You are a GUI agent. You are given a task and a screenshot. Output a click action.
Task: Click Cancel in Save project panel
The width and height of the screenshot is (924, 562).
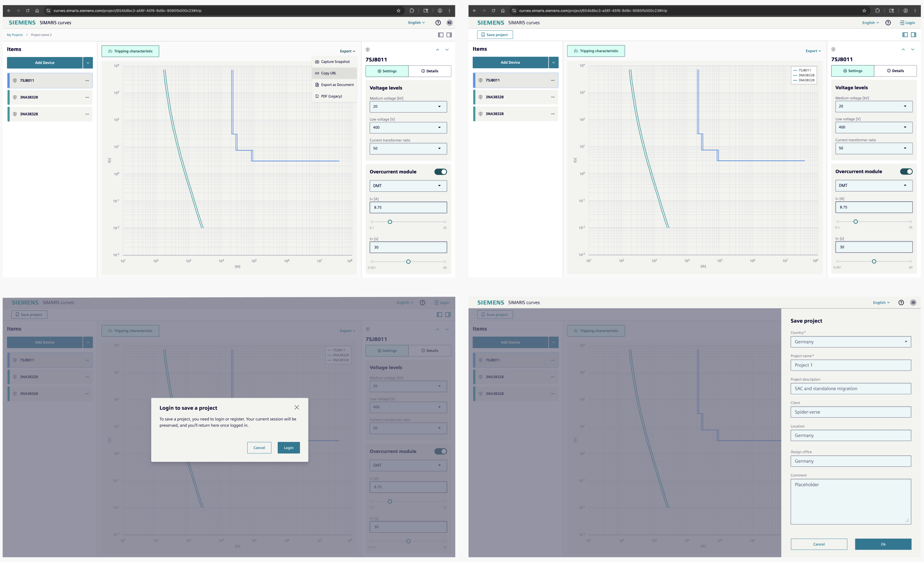[819, 544]
